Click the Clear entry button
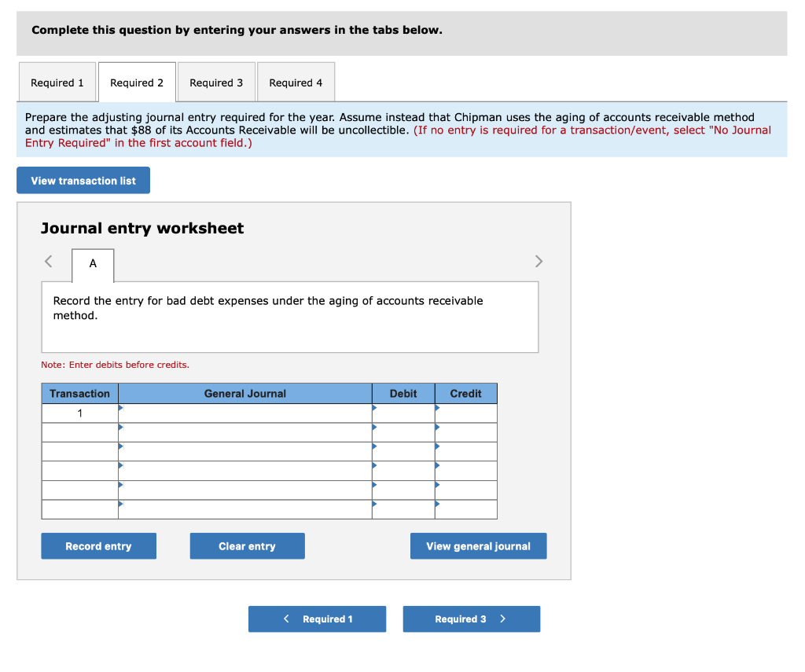 point(247,545)
